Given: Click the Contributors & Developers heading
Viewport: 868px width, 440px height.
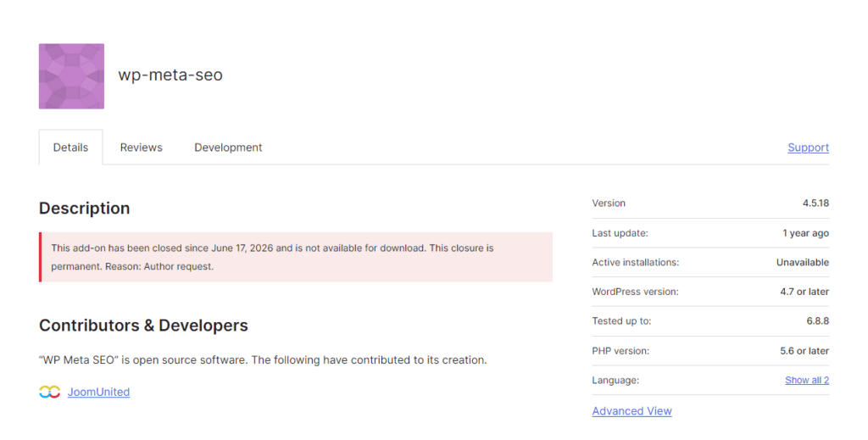Looking at the screenshot, I should [x=143, y=326].
